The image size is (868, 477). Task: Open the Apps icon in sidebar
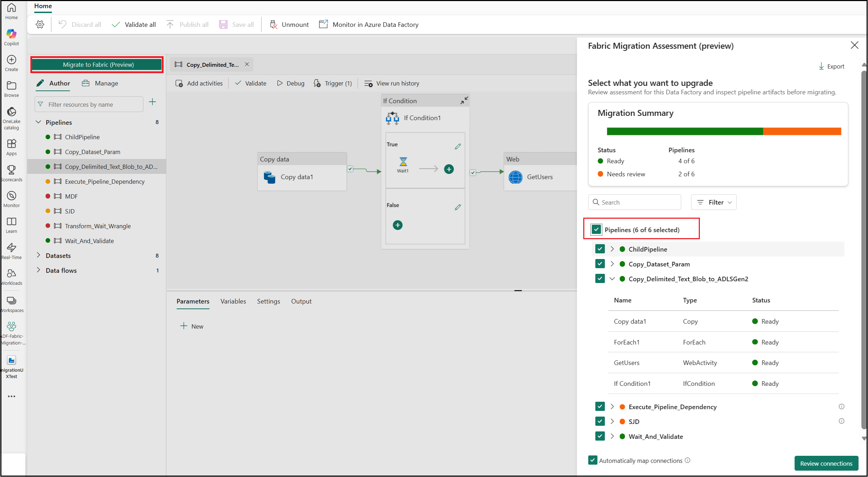[x=11, y=144]
